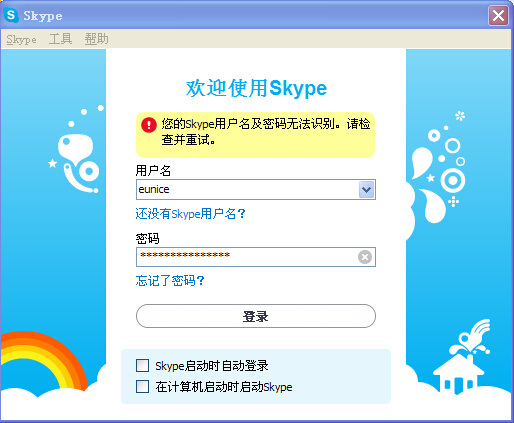
Task: Click the 用户名 label
Action: point(153,171)
